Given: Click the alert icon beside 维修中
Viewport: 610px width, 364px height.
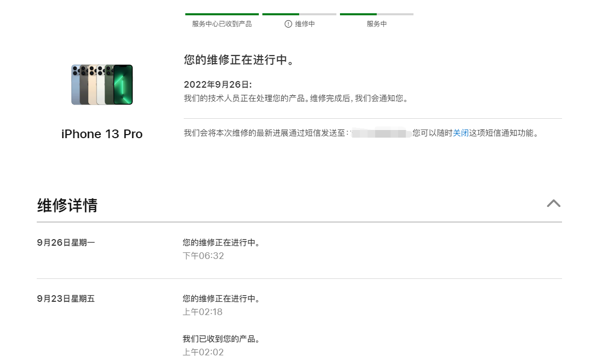Looking at the screenshot, I should click(288, 24).
